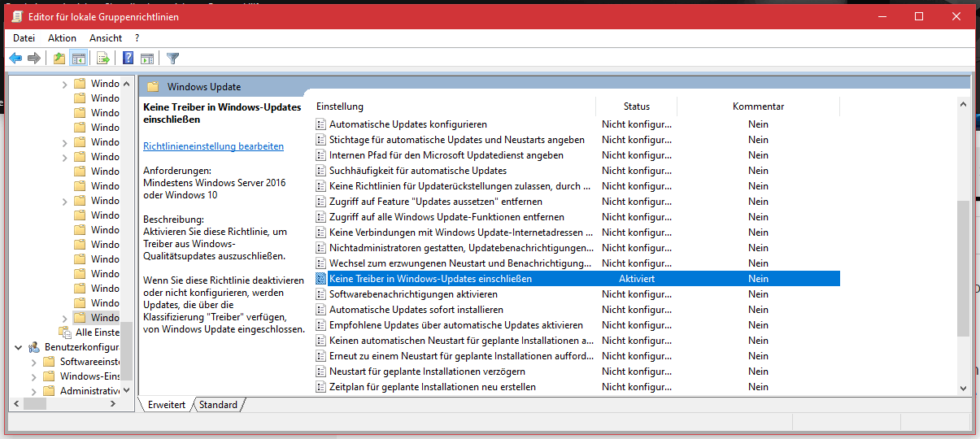
Task: Click the policy icon beside 'Automatische Updates konfigurieren'
Action: 320,124
